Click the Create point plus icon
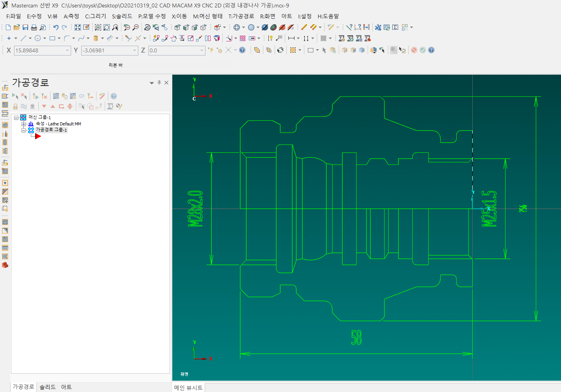 9,38
